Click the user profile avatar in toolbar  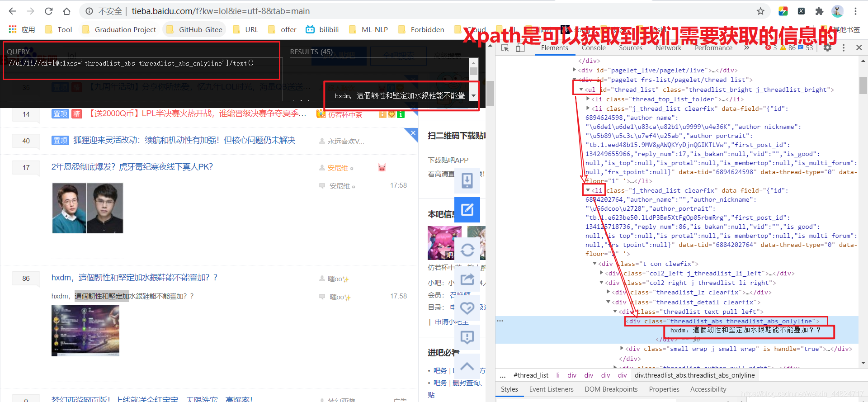pyautogui.click(x=837, y=11)
